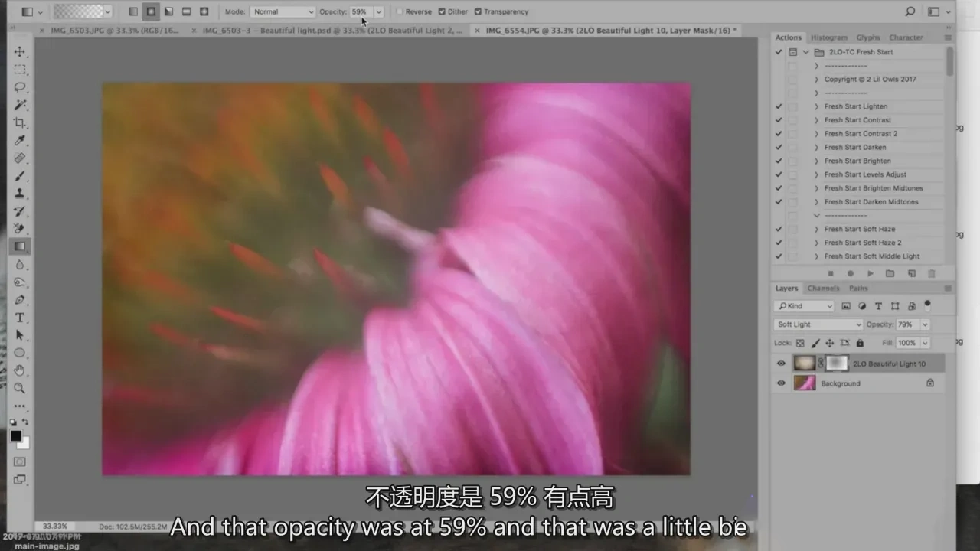Switch to the Histogram tab

pyautogui.click(x=828, y=37)
